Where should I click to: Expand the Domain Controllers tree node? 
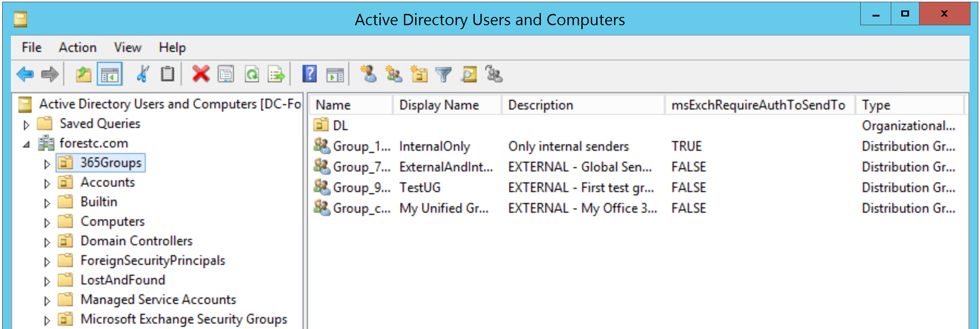point(47,243)
